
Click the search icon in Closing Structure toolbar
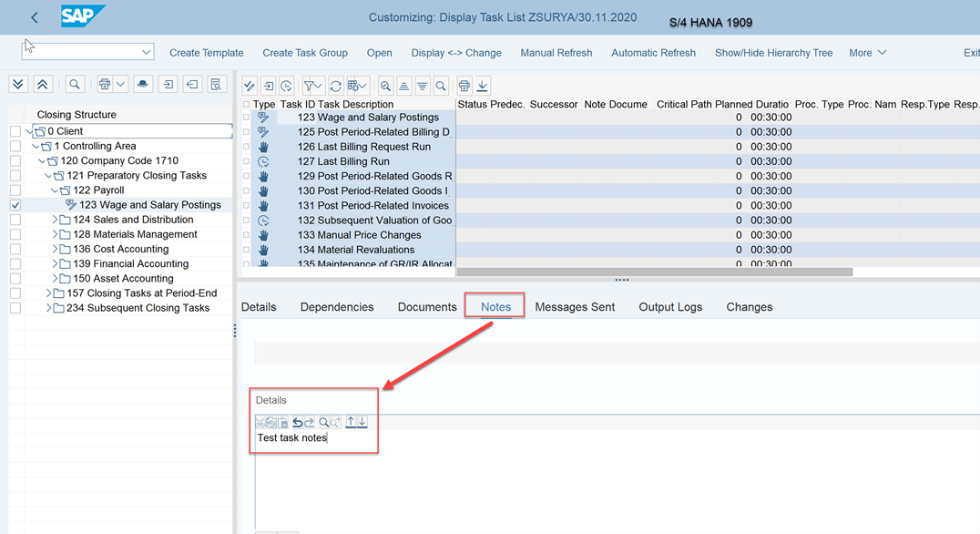click(75, 85)
